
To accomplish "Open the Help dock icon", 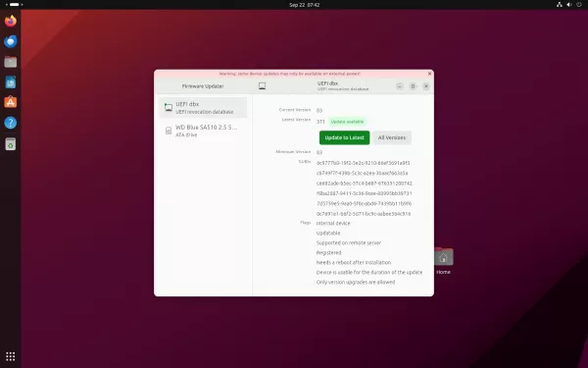I will pyautogui.click(x=11, y=123).
